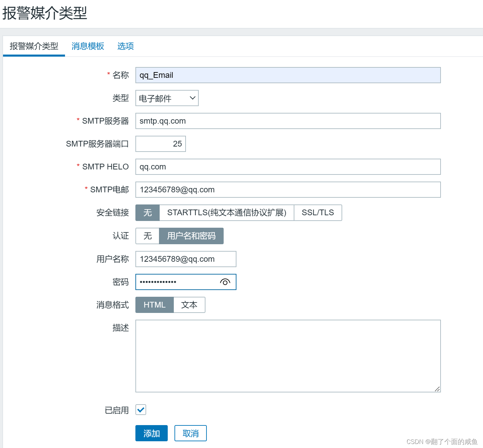Uncheck the 已启用 checkbox

[x=141, y=410]
